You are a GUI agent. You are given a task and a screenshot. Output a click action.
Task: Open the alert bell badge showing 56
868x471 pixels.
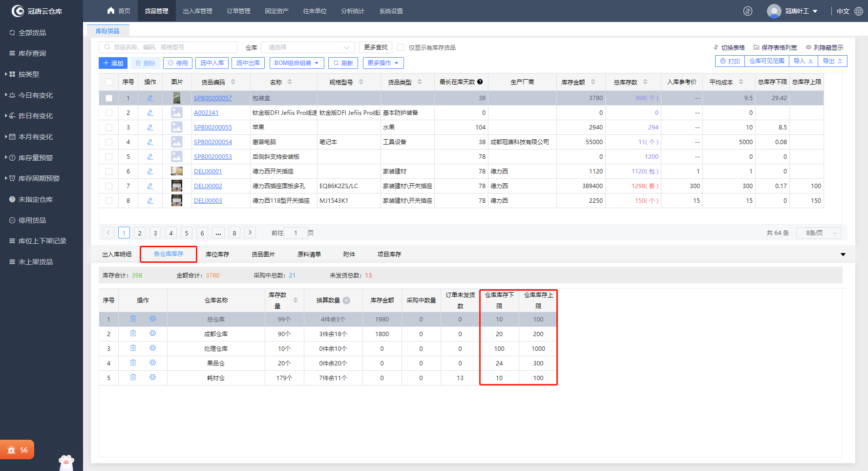(x=17, y=450)
